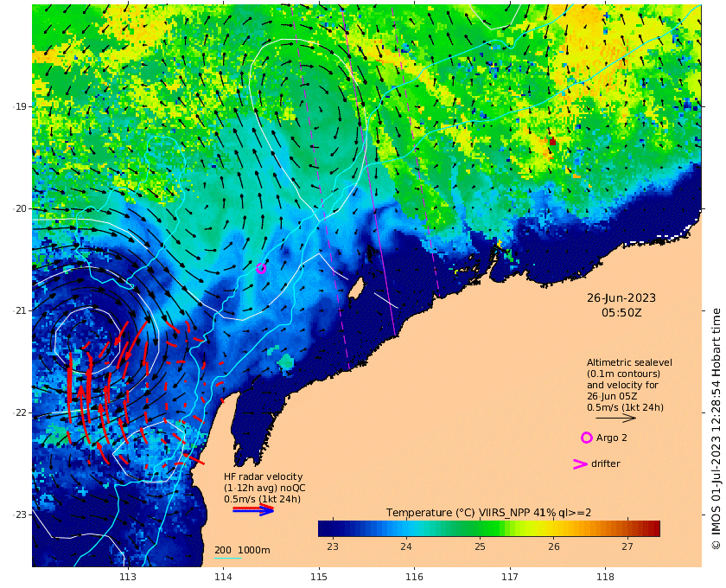This screenshot has height=588, width=726.
Task: Click the colorbar tick label 24
Action: pos(406,546)
